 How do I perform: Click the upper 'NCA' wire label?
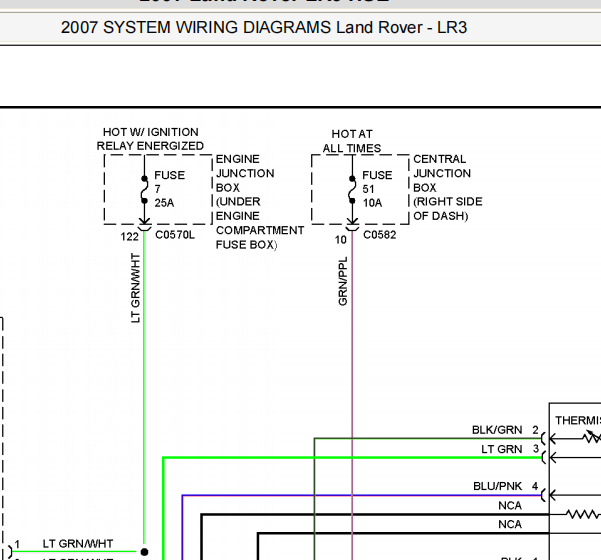click(x=510, y=506)
